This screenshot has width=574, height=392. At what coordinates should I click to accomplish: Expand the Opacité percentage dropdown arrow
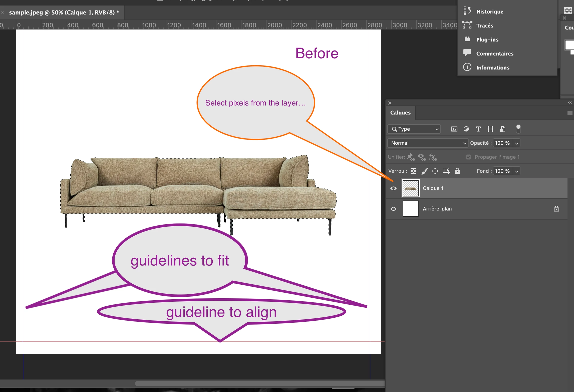click(517, 143)
